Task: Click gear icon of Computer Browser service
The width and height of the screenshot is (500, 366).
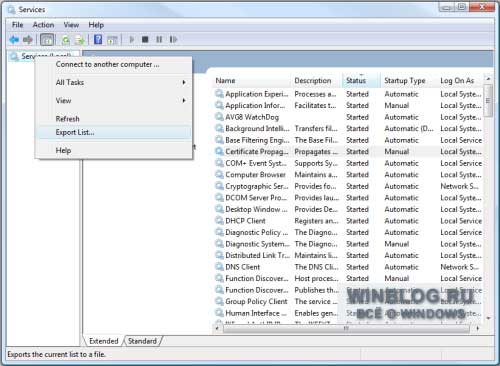Action: (x=219, y=174)
